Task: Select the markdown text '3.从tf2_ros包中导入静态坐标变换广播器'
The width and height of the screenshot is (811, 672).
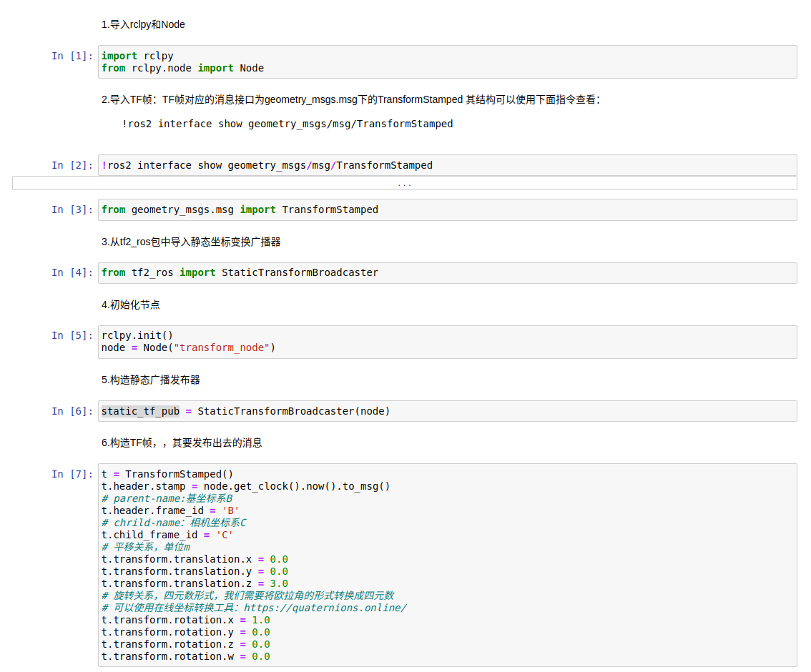Action: pos(191,242)
